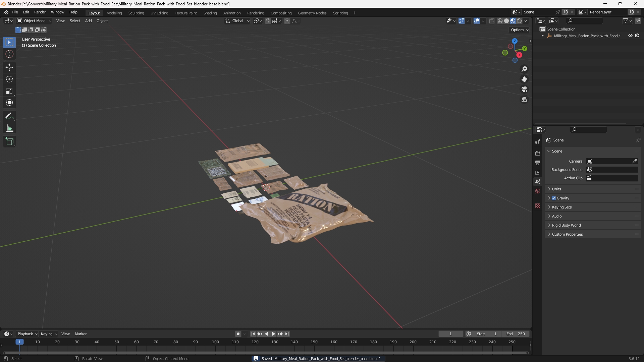The height and width of the screenshot is (362, 644).
Task: Click the Marker menu in timeline
Action: click(80, 334)
